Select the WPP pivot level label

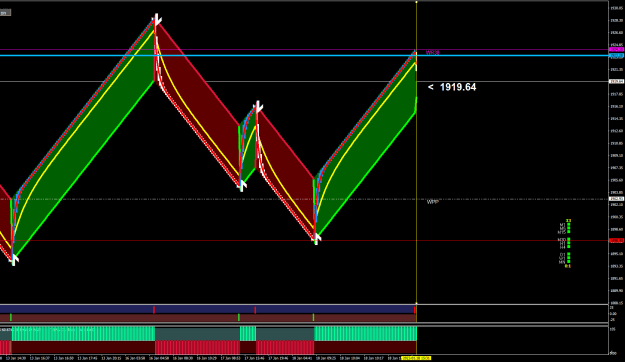pos(433,202)
